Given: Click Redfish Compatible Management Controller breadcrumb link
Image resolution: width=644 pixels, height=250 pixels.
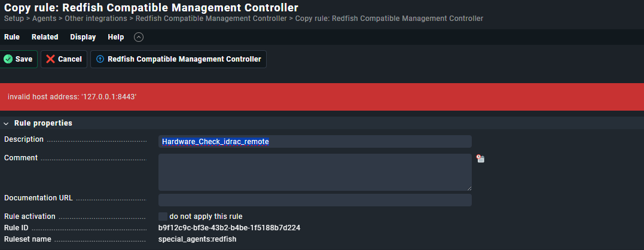Looking at the screenshot, I should coord(211,19).
